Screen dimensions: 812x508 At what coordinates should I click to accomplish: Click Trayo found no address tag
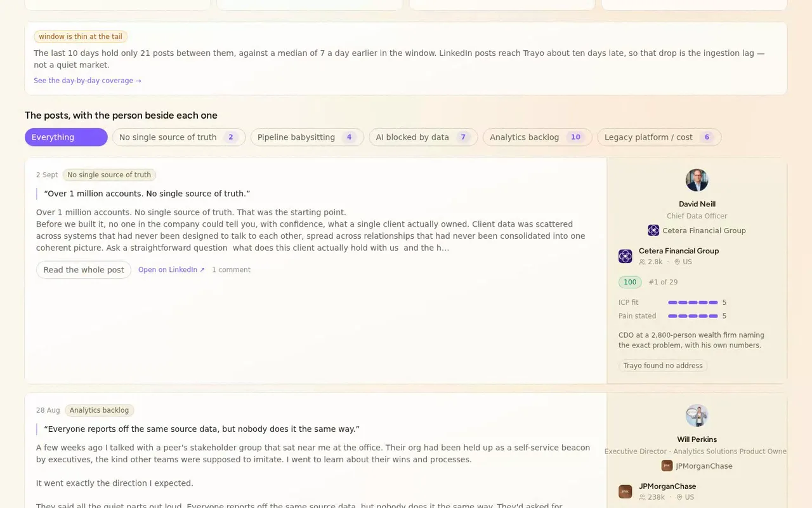tap(663, 366)
